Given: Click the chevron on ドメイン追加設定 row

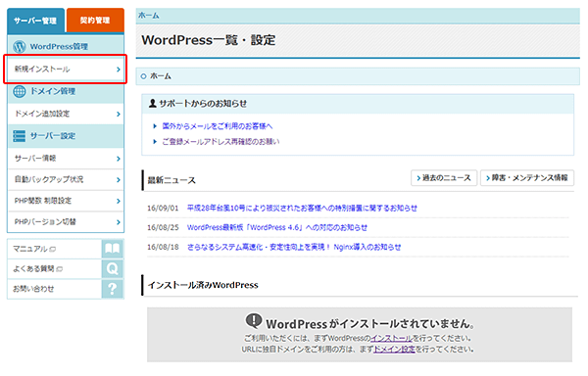Looking at the screenshot, I should tap(119, 114).
